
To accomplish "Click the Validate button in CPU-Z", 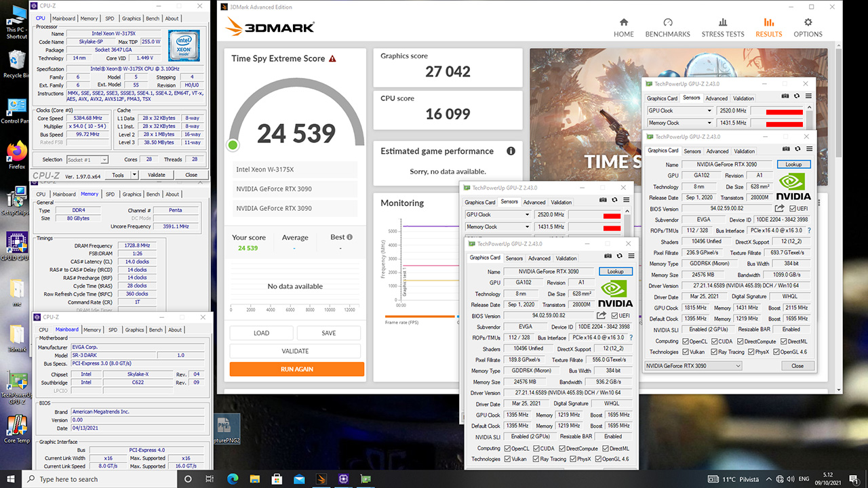I will [x=157, y=175].
